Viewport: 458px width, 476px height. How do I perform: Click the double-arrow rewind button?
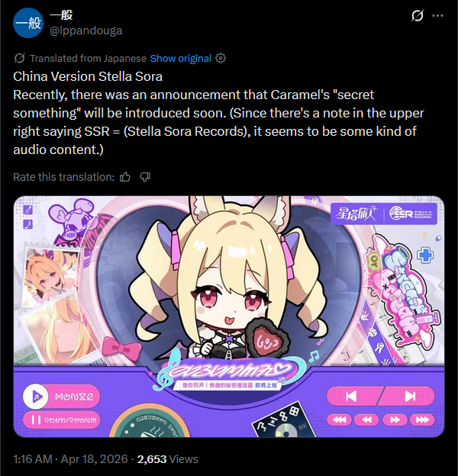(367, 420)
